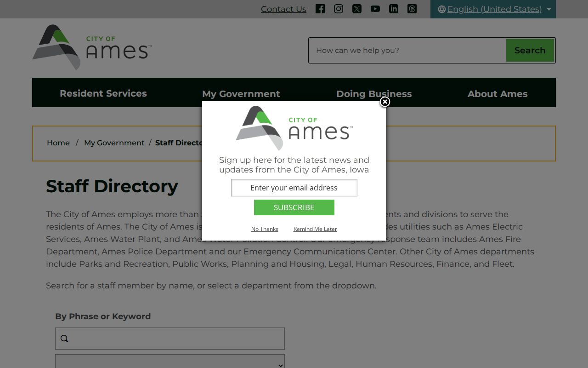
Task: Open the Instagram icon link
Action: pyautogui.click(x=339, y=9)
